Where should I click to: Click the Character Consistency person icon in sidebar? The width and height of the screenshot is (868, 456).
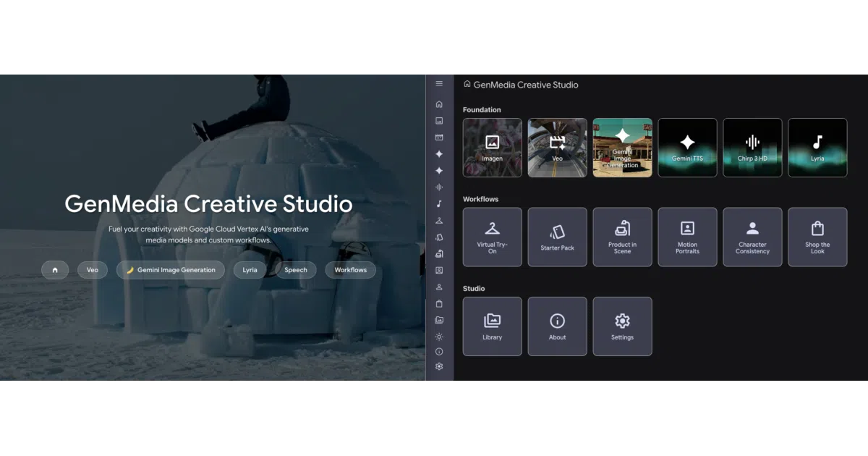(439, 287)
